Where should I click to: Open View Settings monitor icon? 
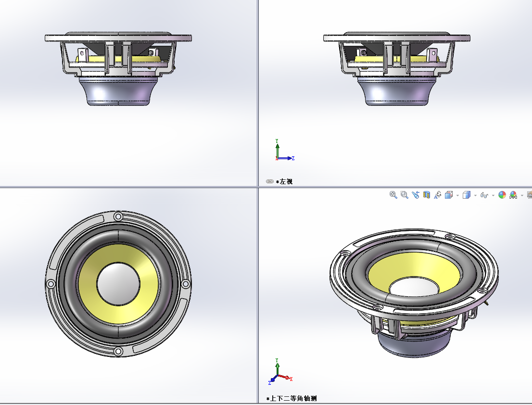[x=529, y=195]
